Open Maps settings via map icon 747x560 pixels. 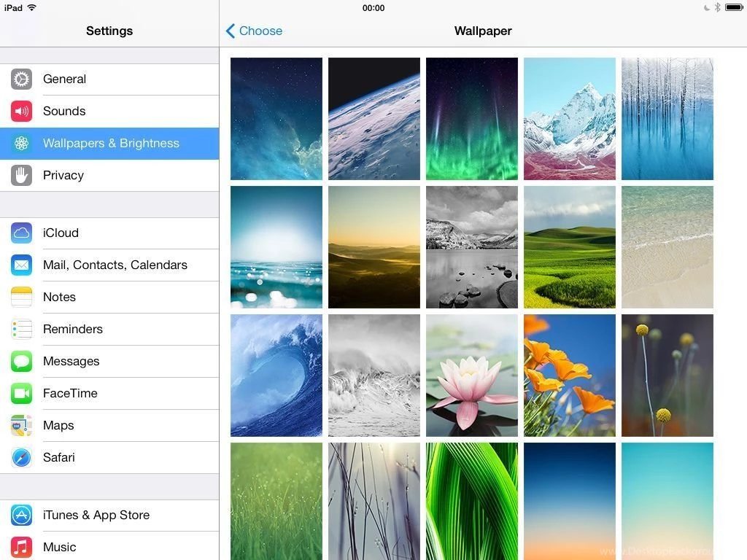[x=21, y=425]
